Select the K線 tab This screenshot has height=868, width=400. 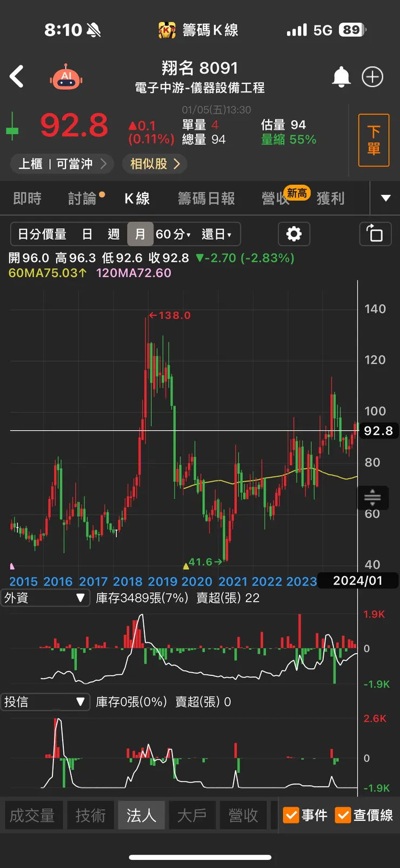tap(137, 199)
